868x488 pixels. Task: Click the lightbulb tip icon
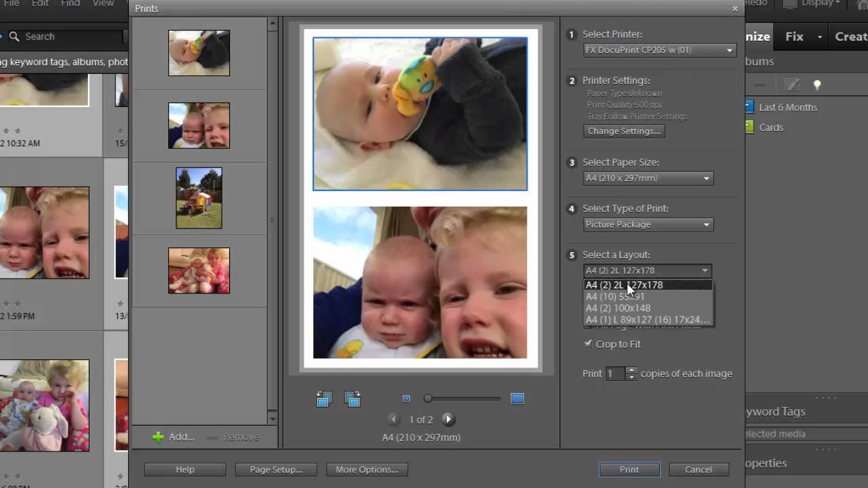(817, 85)
